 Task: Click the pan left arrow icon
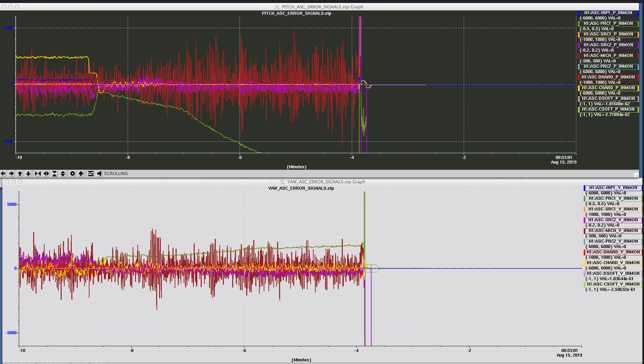point(3,174)
